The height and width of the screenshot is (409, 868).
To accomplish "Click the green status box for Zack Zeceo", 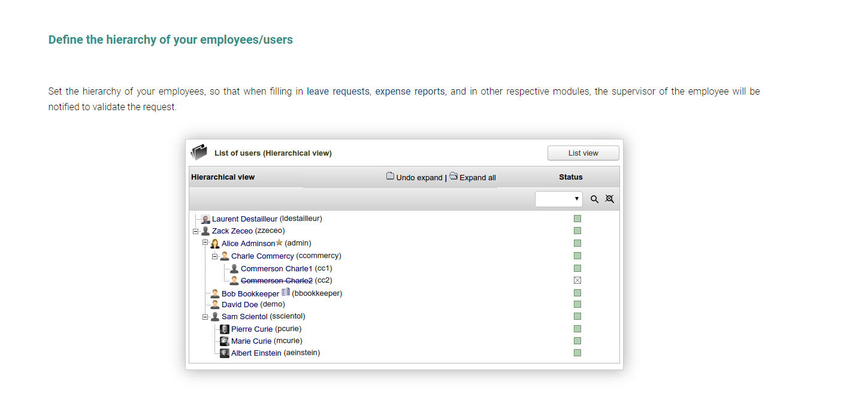I will coord(577,231).
